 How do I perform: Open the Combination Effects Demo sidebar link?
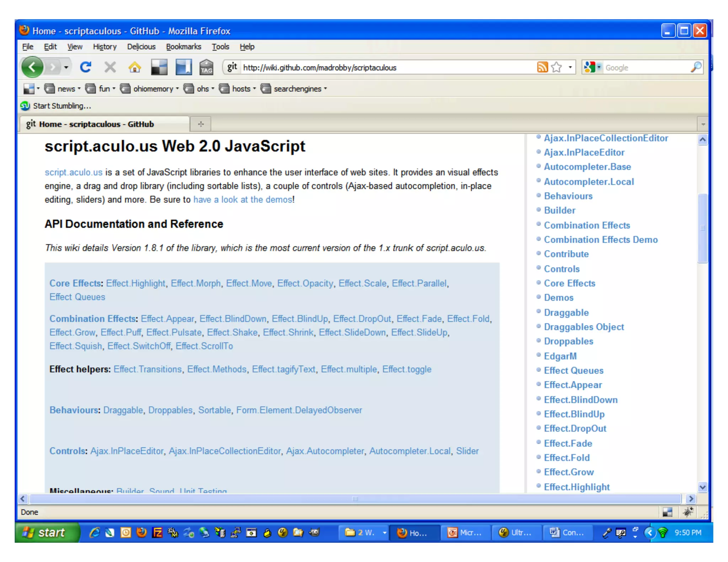(x=600, y=240)
